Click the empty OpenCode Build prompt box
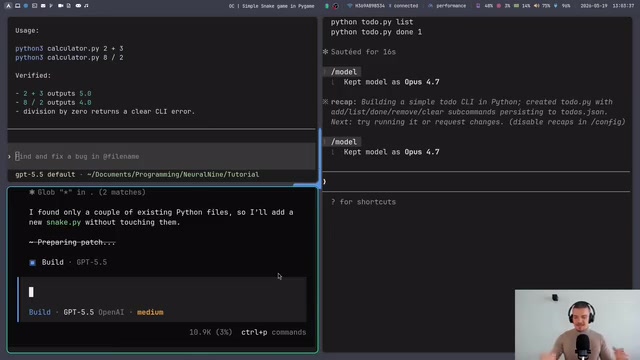Image resolution: width=640 pixels, height=360 pixels. point(163,292)
